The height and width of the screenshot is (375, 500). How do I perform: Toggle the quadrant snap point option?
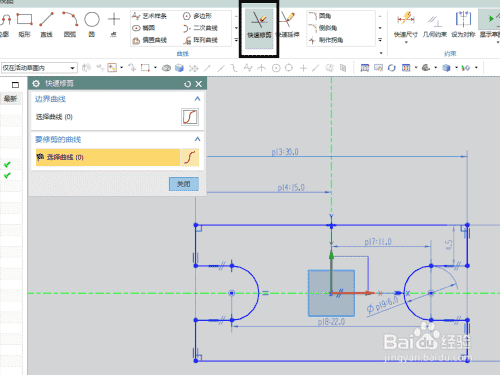289,68
